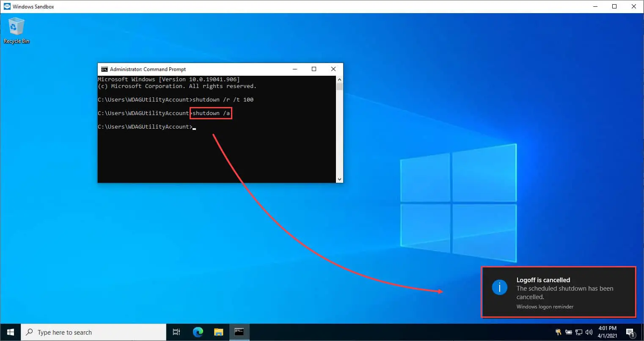Open Task View on the taskbar
Image resolution: width=644 pixels, height=341 pixels.
(x=176, y=332)
